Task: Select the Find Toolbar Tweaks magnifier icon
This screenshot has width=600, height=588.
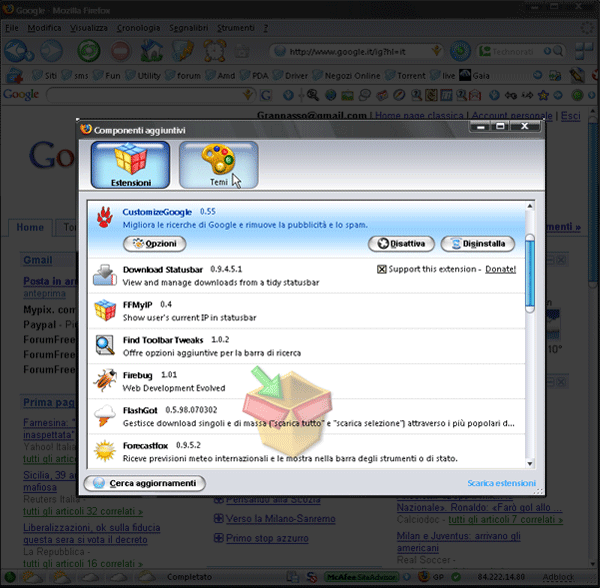Action: pos(105,345)
